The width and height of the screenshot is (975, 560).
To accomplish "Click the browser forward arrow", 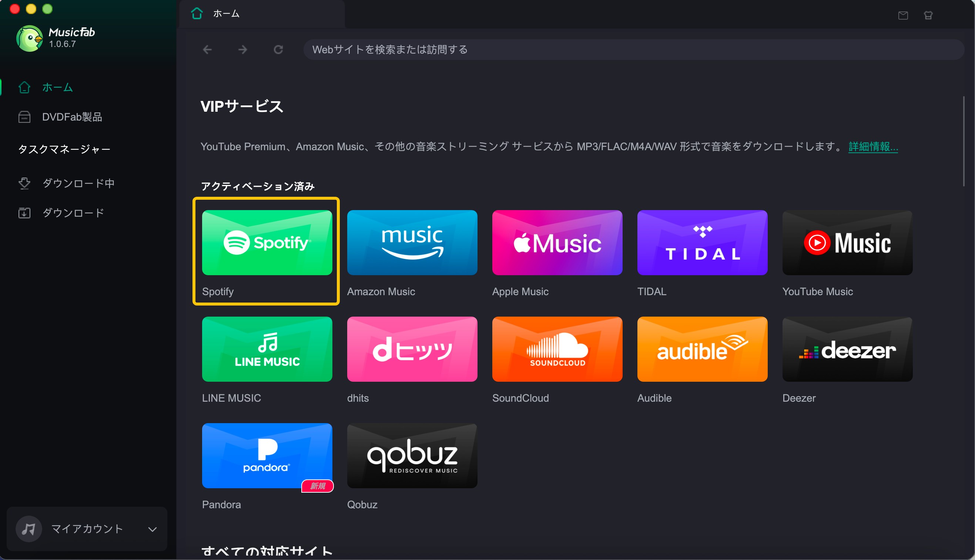I will tap(242, 50).
